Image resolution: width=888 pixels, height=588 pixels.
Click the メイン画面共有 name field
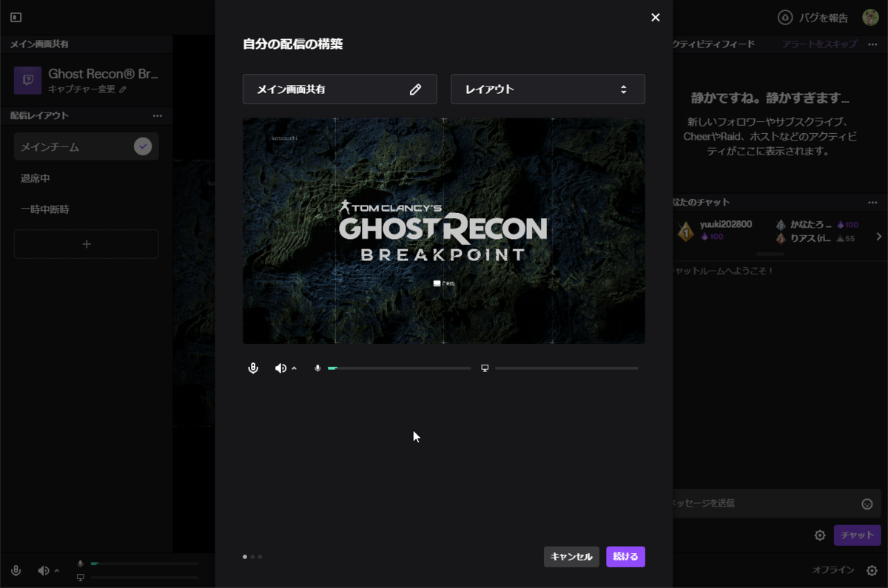340,89
